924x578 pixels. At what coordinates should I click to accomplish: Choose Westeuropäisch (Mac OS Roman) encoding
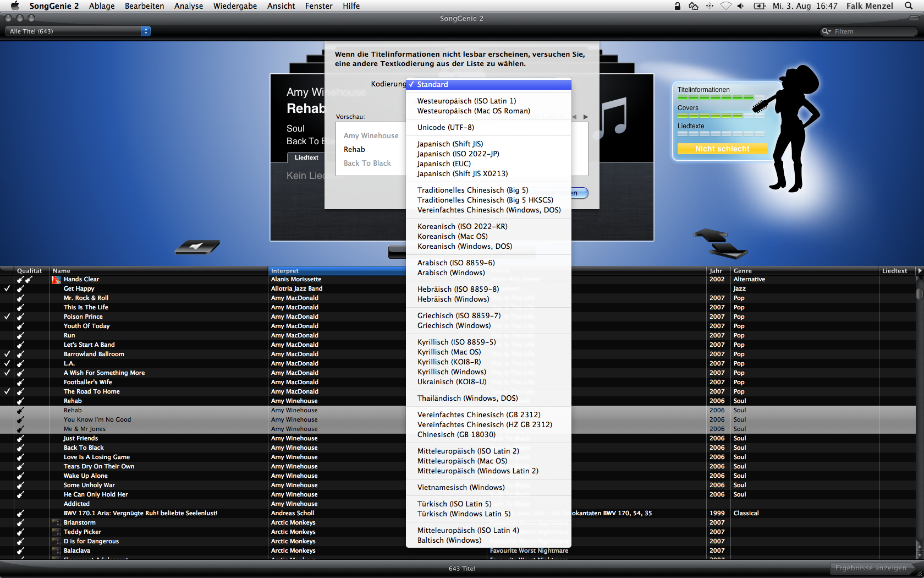click(488, 111)
